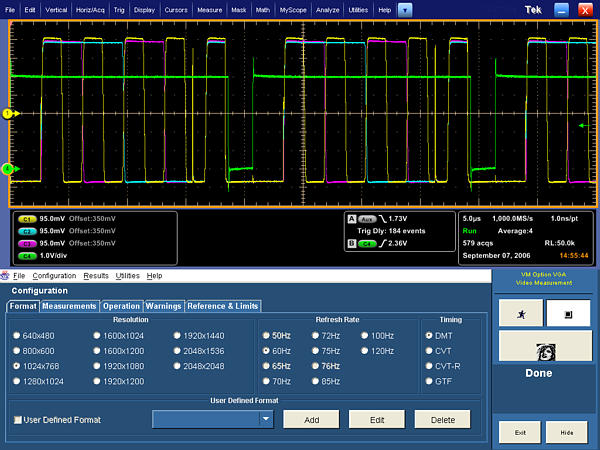Click the face picture button above Done
This screenshot has height=450, width=600.
click(544, 347)
